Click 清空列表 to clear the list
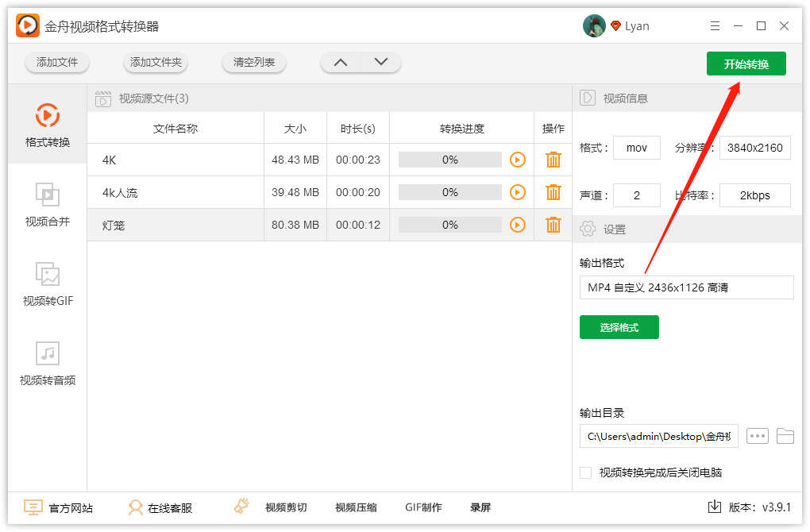810x532 pixels. [x=253, y=63]
